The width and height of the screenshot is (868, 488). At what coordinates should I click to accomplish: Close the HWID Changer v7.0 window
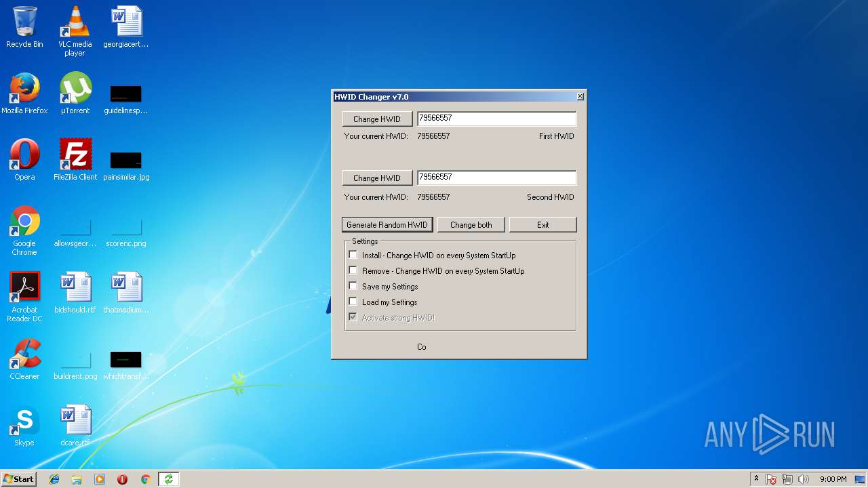pos(580,97)
